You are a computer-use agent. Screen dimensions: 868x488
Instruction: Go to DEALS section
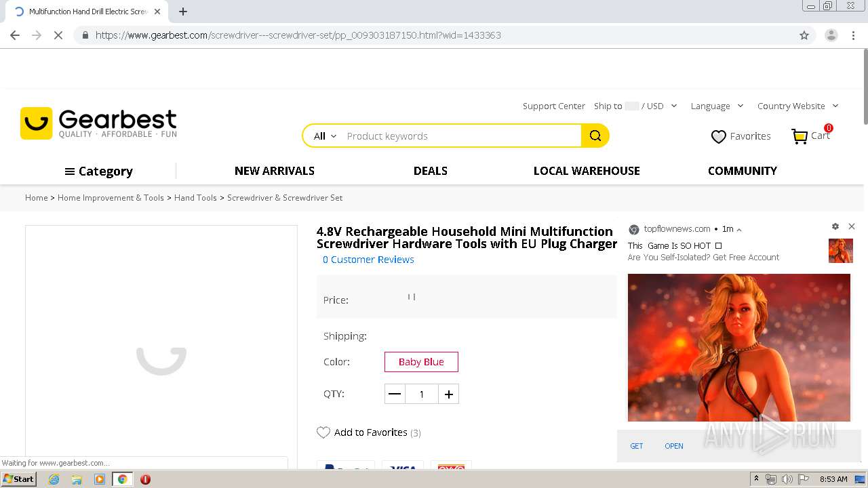point(431,171)
